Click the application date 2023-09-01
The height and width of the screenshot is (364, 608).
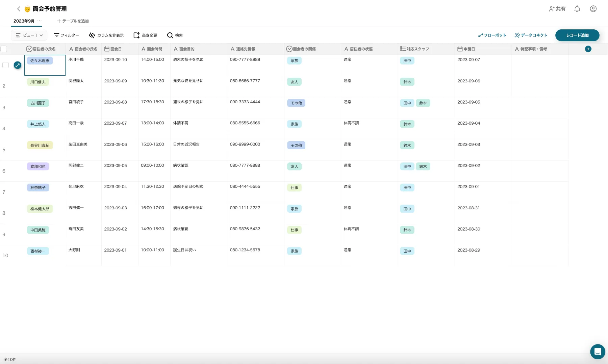pos(468,187)
